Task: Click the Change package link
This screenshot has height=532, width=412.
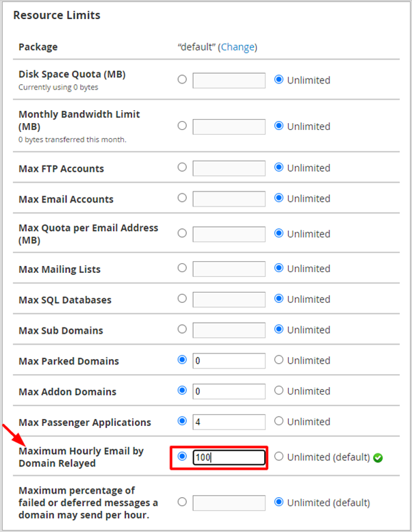Action: click(x=237, y=47)
